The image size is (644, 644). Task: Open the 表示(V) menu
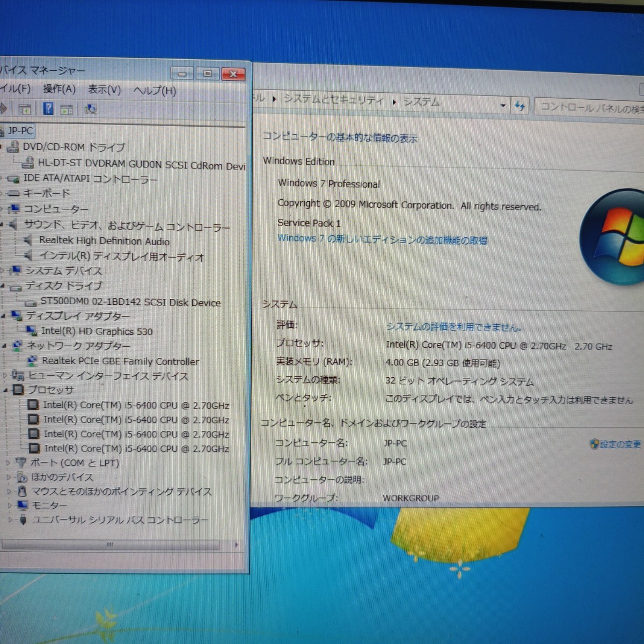[x=104, y=90]
